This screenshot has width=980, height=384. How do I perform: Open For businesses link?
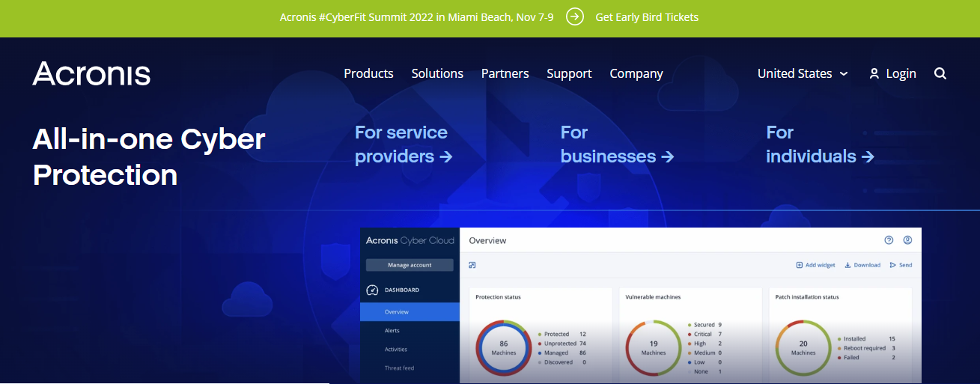pos(617,144)
